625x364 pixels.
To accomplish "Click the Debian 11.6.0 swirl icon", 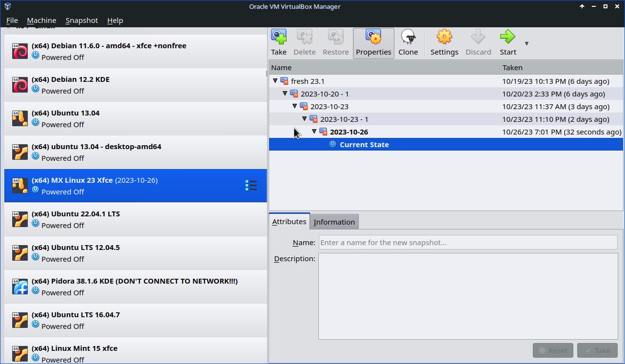I will click(x=20, y=51).
